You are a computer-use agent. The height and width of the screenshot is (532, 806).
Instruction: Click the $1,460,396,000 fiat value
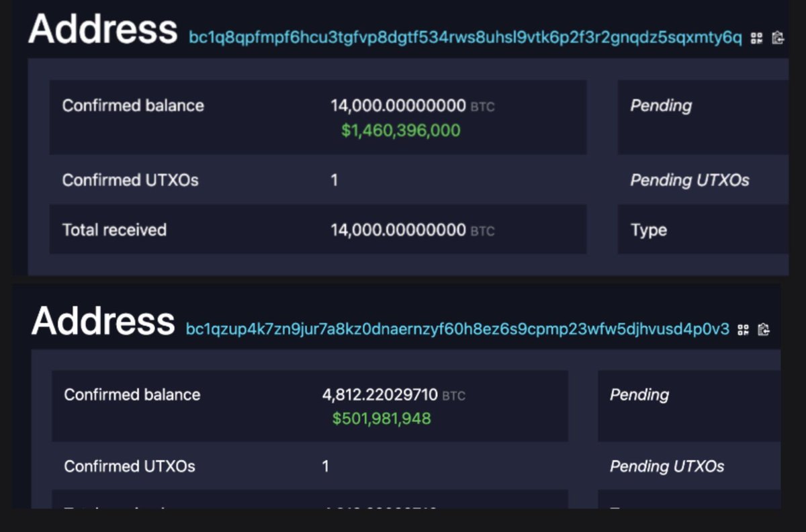point(401,130)
